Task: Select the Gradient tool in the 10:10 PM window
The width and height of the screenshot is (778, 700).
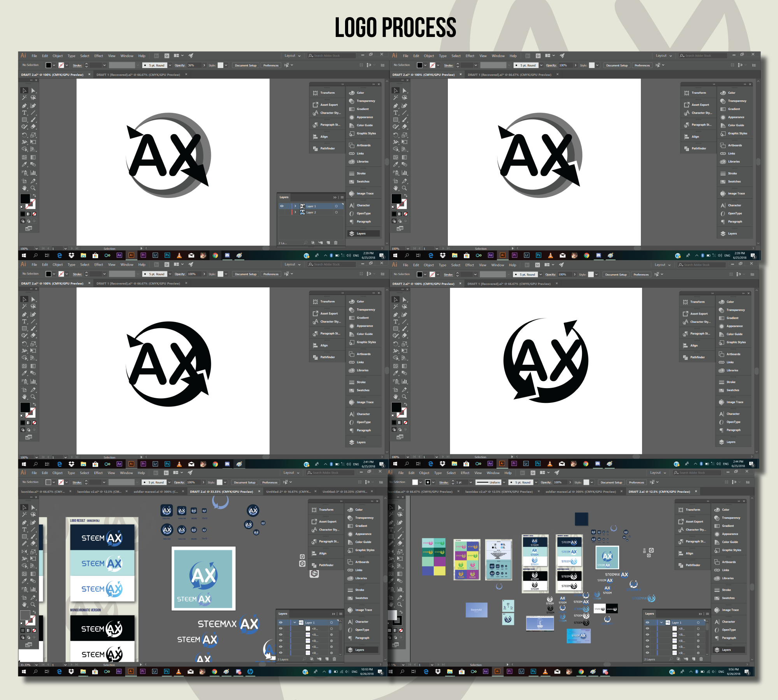Action: pyautogui.click(x=33, y=574)
